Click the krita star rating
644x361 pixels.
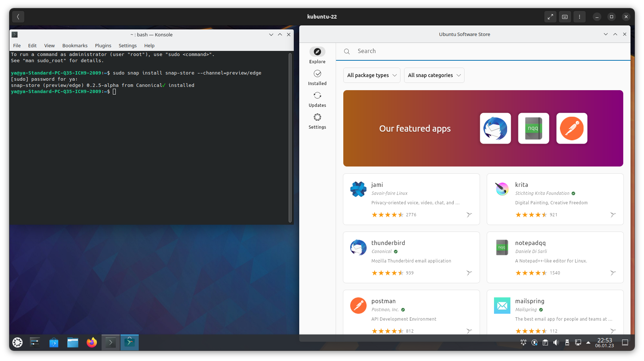(531, 215)
